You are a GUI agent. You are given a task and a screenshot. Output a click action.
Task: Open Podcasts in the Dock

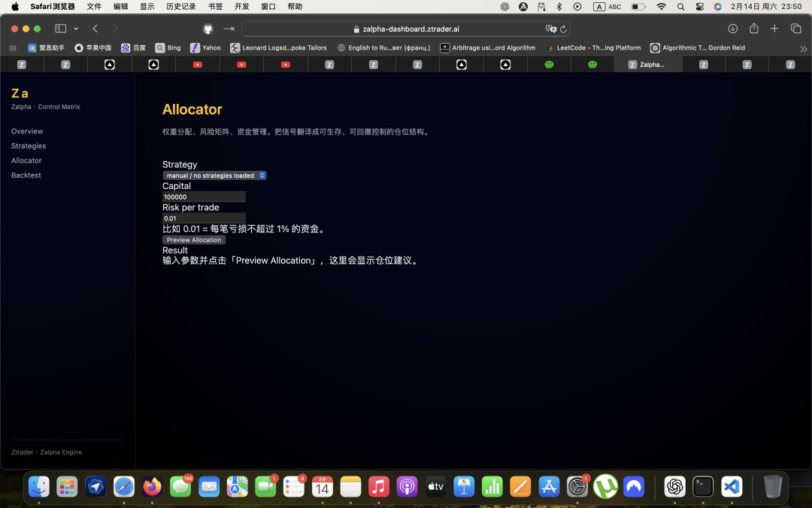(407, 487)
